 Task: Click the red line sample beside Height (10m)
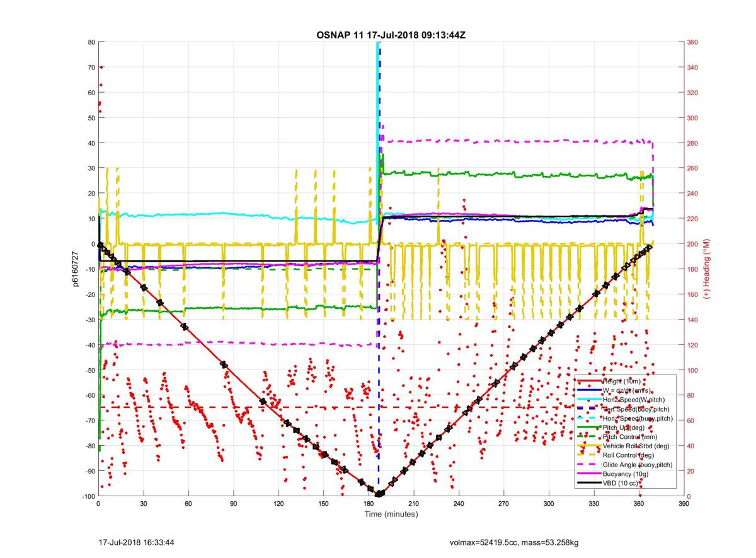click(588, 381)
